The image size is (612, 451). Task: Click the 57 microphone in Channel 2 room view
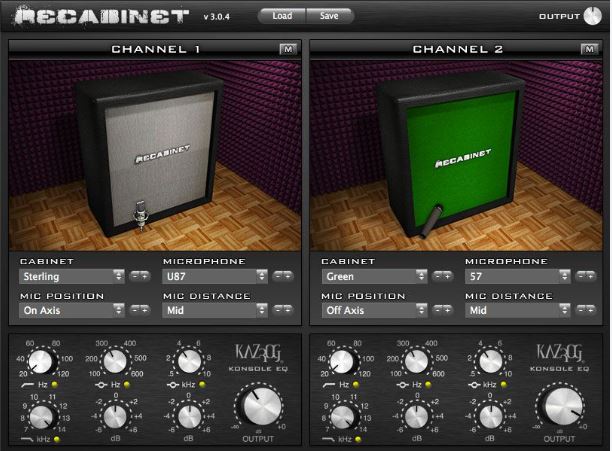431,220
